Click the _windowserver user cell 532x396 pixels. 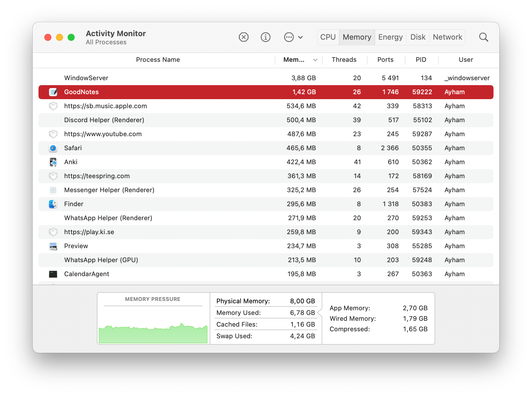point(467,78)
